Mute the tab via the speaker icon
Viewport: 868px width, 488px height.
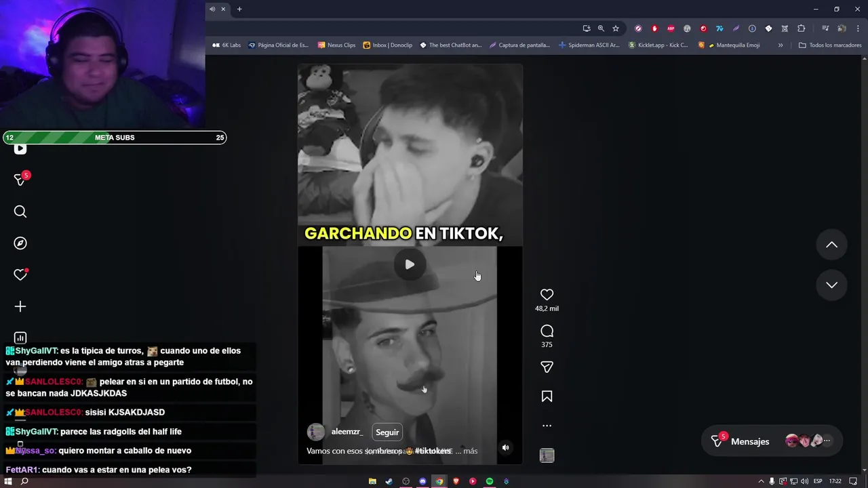tap(212, 9)
